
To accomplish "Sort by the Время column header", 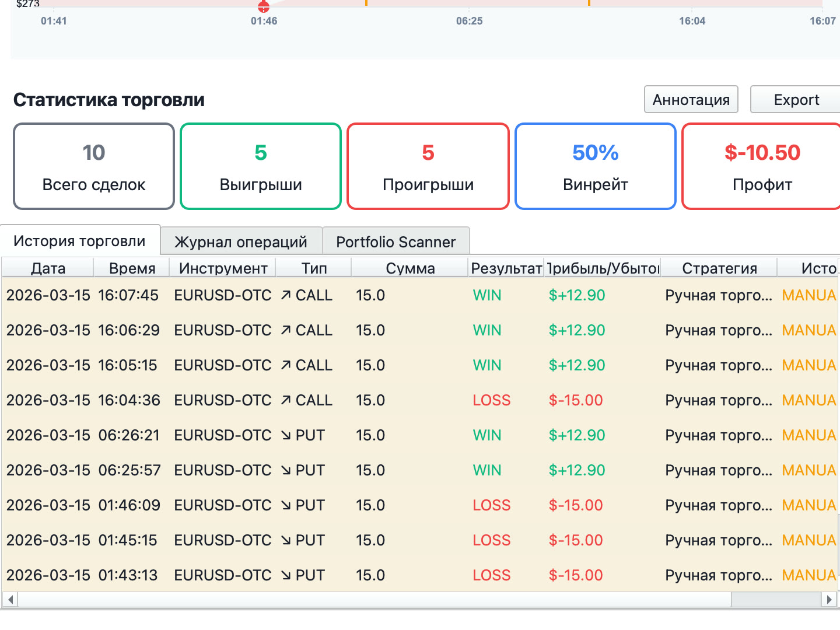I will pos(132,268).
